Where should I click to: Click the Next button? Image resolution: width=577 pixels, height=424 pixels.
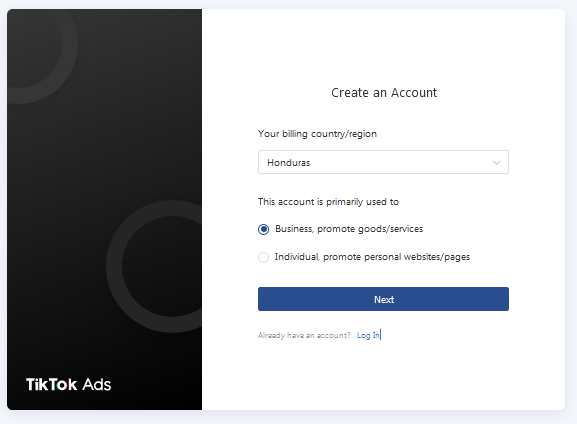click(x=383, y=299)
